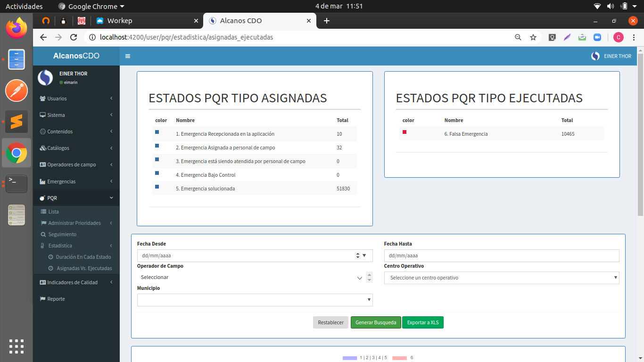Click the AlcanosCDO logo link
The image size is (644, 362).
76,56
